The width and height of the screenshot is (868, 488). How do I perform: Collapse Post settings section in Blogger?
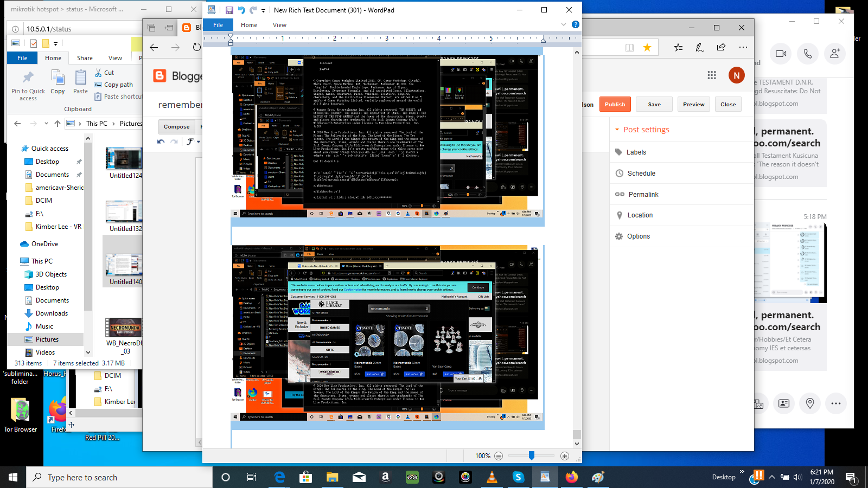pyautogui.click(x=617, y=130)
